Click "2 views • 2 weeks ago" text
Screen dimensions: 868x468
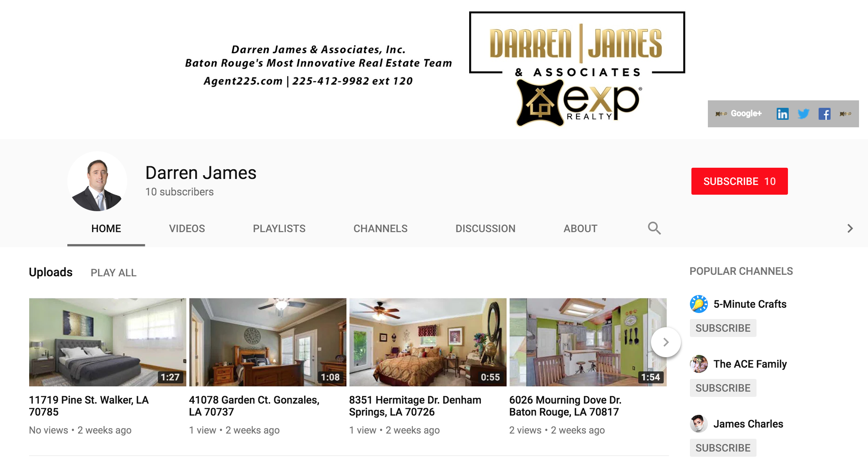point(557,430)
